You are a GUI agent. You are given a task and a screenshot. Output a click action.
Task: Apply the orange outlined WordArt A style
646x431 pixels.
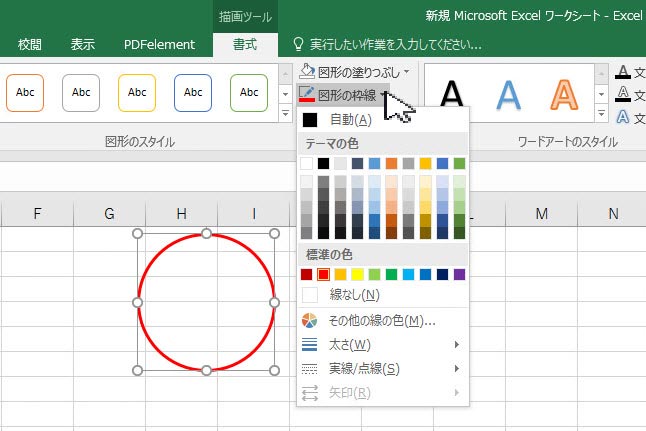(567, 94)
